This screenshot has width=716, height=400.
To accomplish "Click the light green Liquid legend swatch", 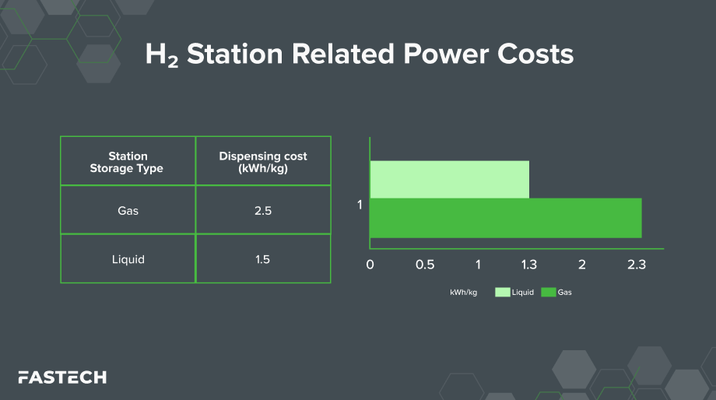I will [x=502, y=292].
